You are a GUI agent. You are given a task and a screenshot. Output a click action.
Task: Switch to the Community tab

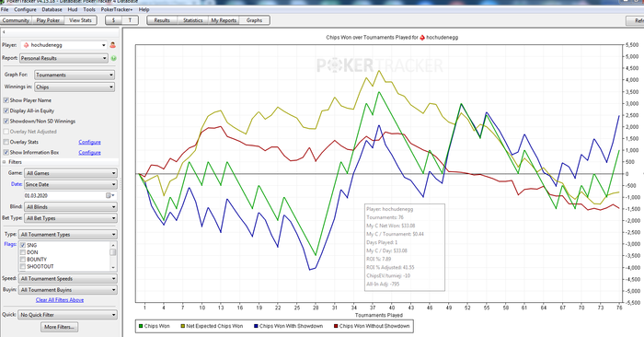[x=16, y=20]
